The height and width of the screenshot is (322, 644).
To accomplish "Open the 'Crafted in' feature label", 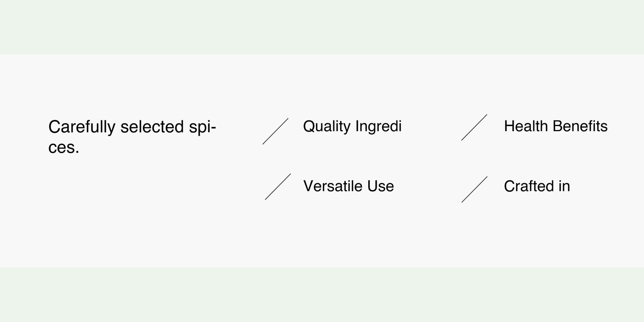I will pos(537,186).
